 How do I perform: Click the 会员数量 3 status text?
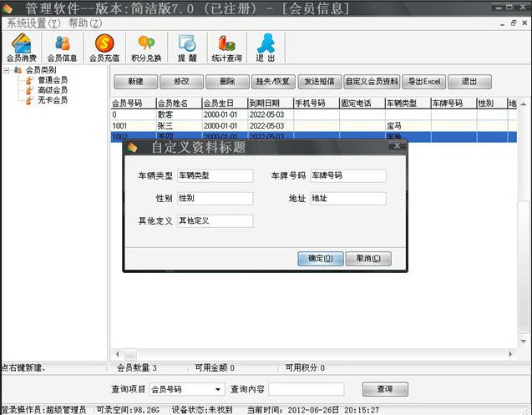click(x=137, y=368)
